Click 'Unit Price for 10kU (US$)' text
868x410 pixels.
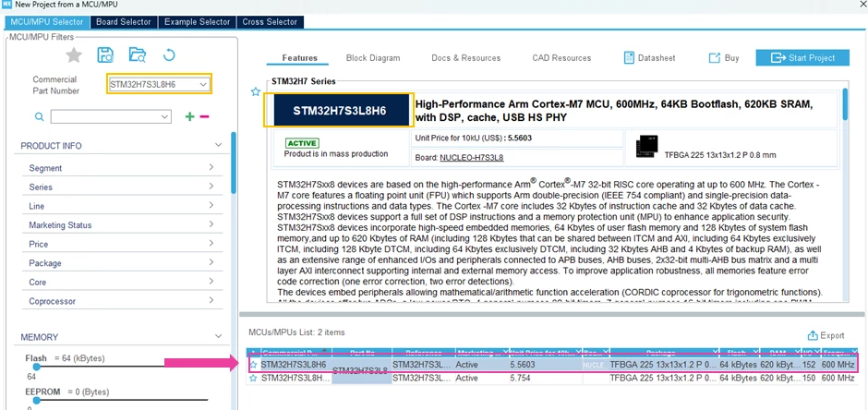pos(458,138)
